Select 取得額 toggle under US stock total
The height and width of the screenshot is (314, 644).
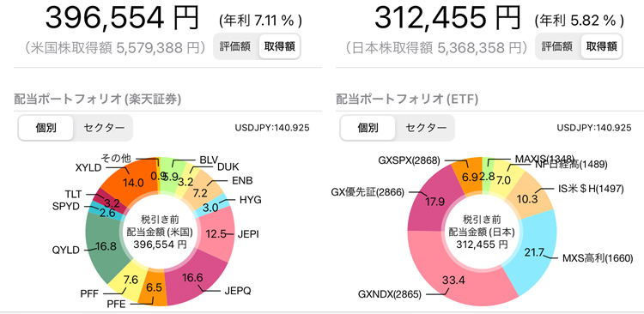(x=279, y=47)
